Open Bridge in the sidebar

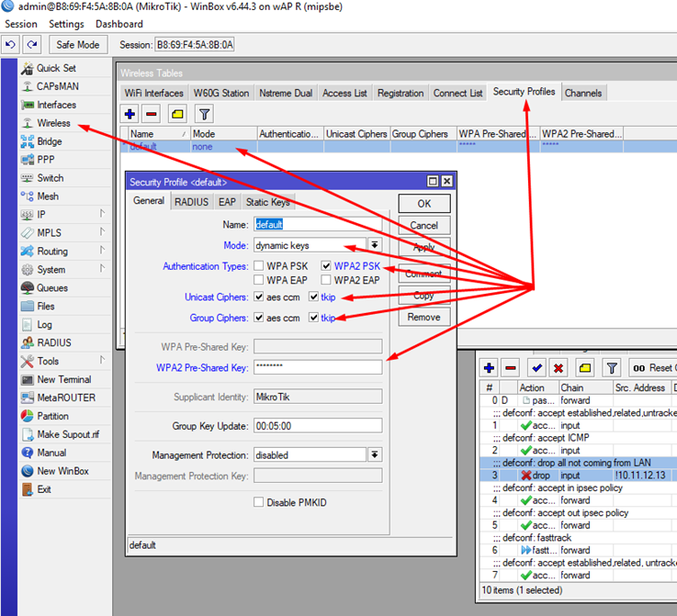[x=50, y=141]
